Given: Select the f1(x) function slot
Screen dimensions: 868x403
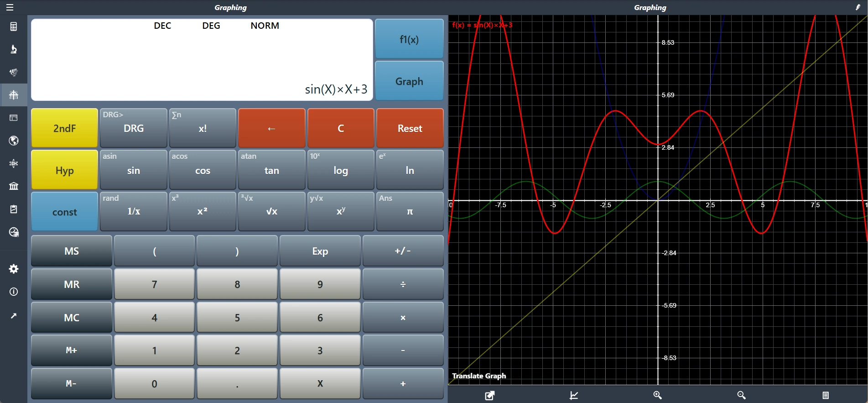Looking at the screenshot, I should click(x=409, y=39).
